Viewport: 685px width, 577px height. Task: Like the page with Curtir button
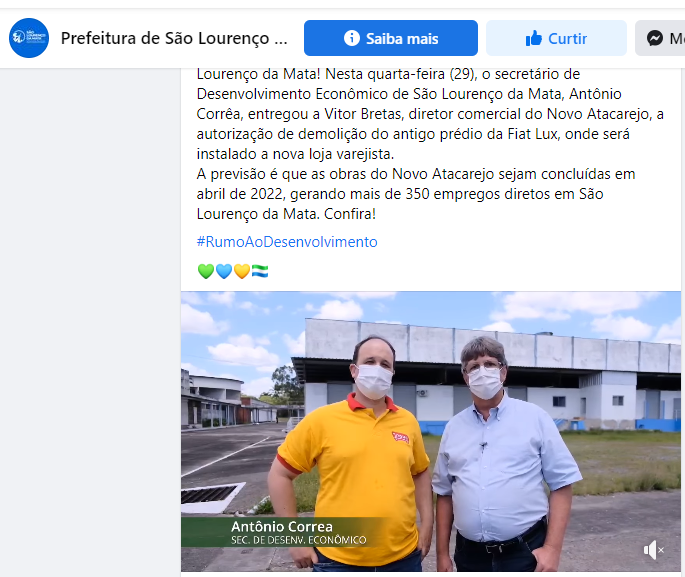(556, 38)
